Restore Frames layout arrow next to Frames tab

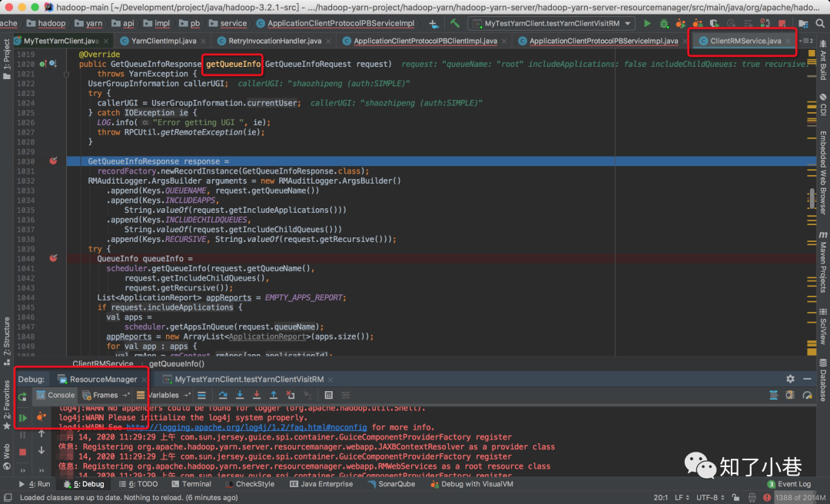point(125,395)
